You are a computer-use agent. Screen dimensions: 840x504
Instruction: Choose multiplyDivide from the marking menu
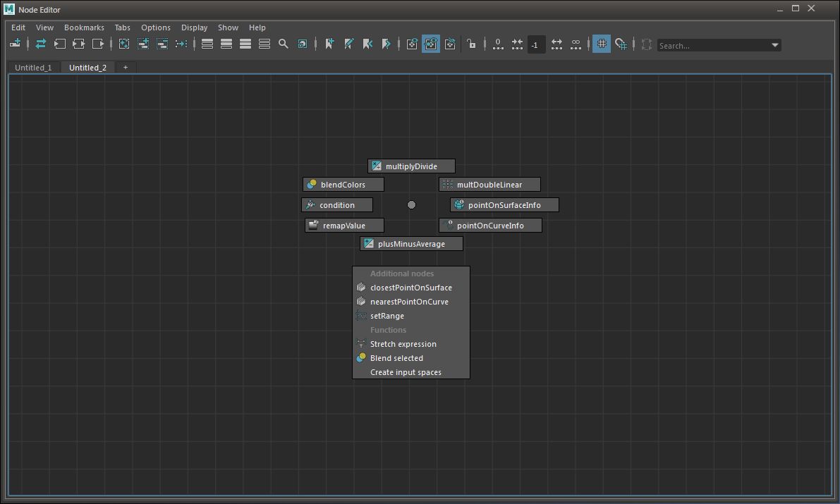coord(411,166)
